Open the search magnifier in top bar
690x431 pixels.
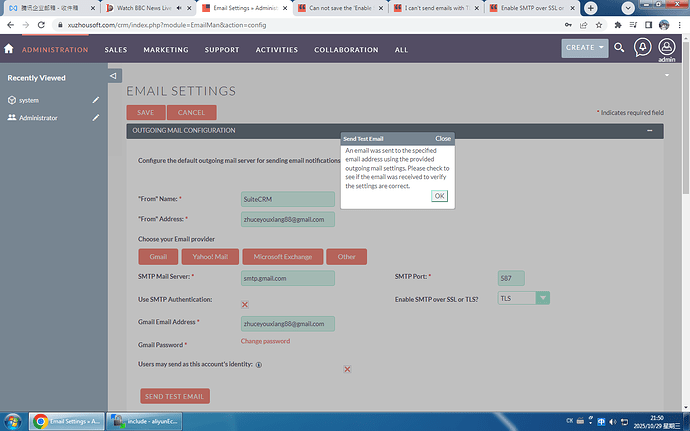620,47
